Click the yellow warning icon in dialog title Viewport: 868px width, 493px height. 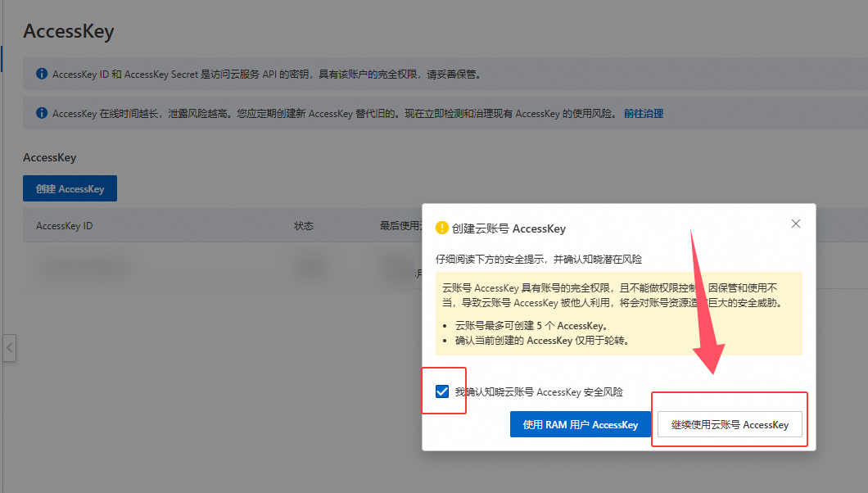coord(441,228)
